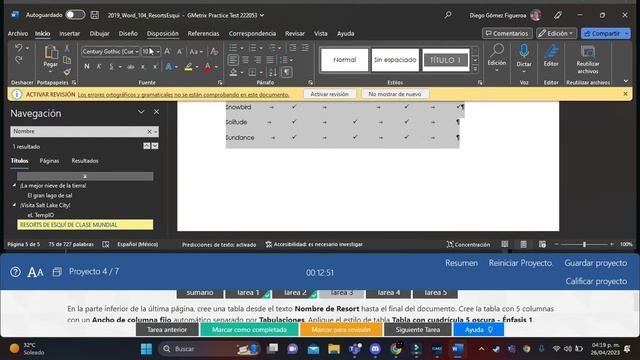The width and height of the screenshot is (640, 360).
Task: Switch to Resultados tab in Navegación
Action: click(x=85, y=161)
